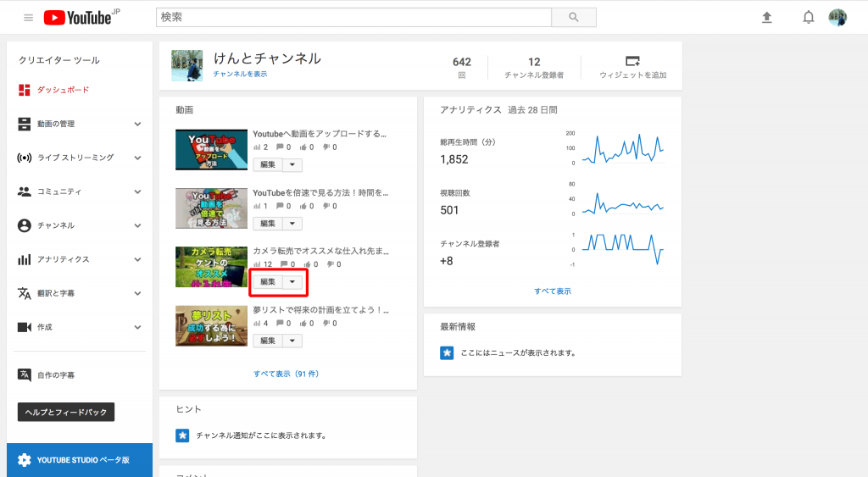Click the add widget icon (ウィジェットを追加)
This screenshot has height=477, width=868.
[x=632, y=61]
